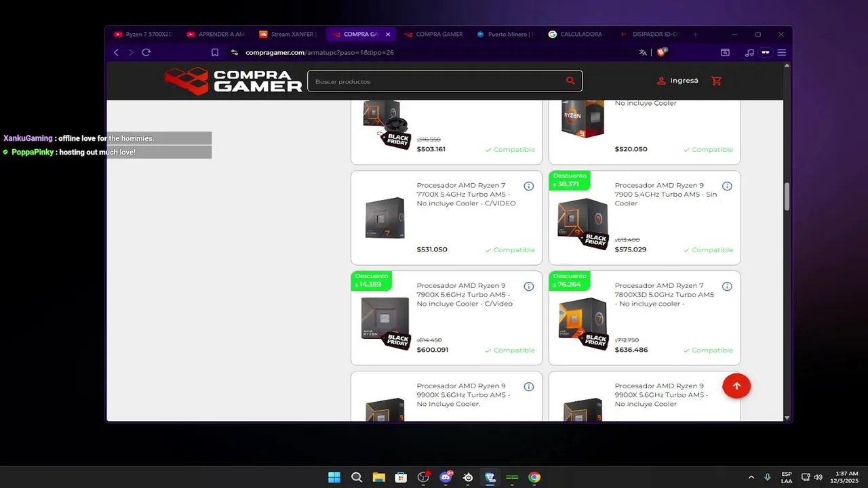The width and height of the screenshot is (868, 488).
Task: Click the Ingresá login link
Action: [677, 81]
